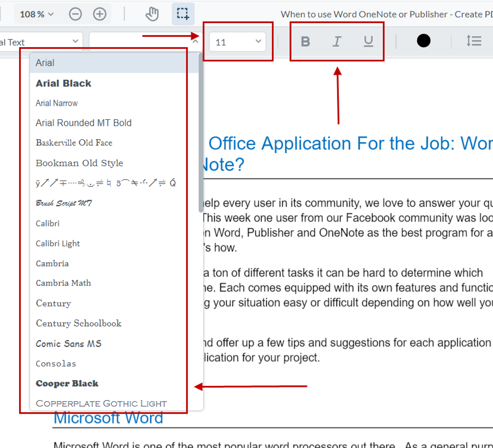Choose Cooper Black font
The width and height of the screenshot is (493, 448).
point(114,384)
